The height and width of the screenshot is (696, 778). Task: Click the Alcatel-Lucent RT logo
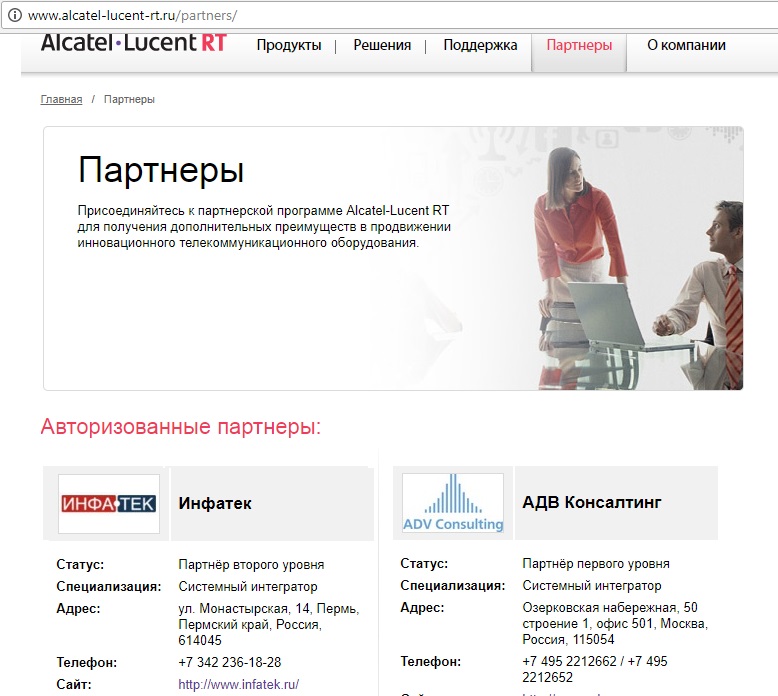click(x=134, y=43)
